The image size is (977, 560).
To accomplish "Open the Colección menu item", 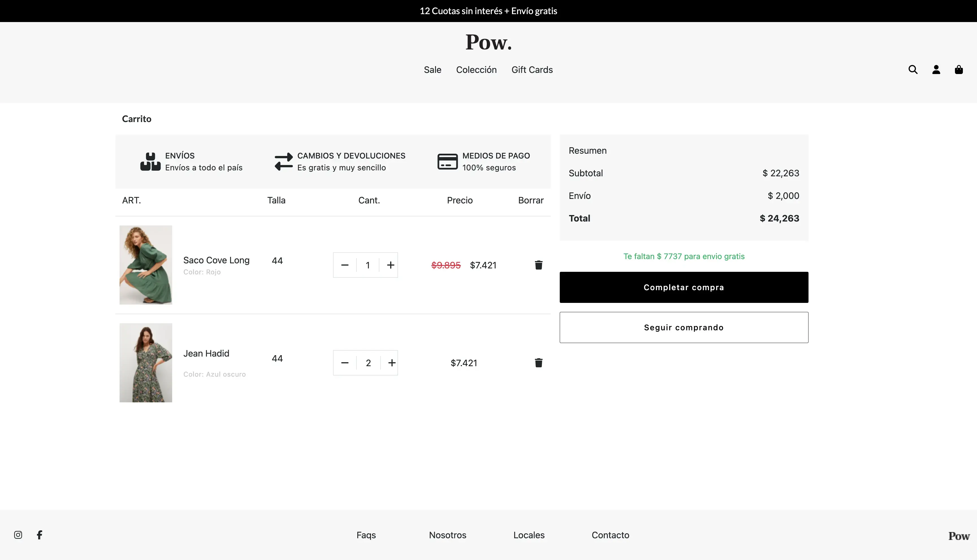I will click(476, 70).
